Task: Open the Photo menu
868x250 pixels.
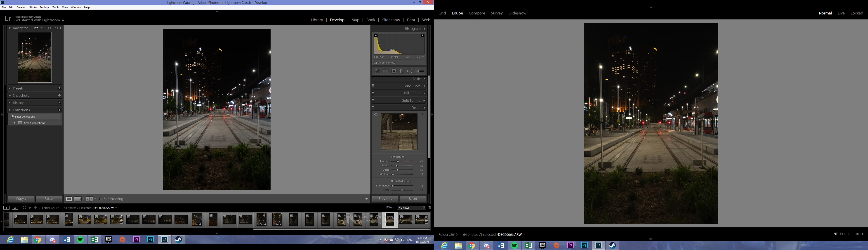Action: click(33, 7)
